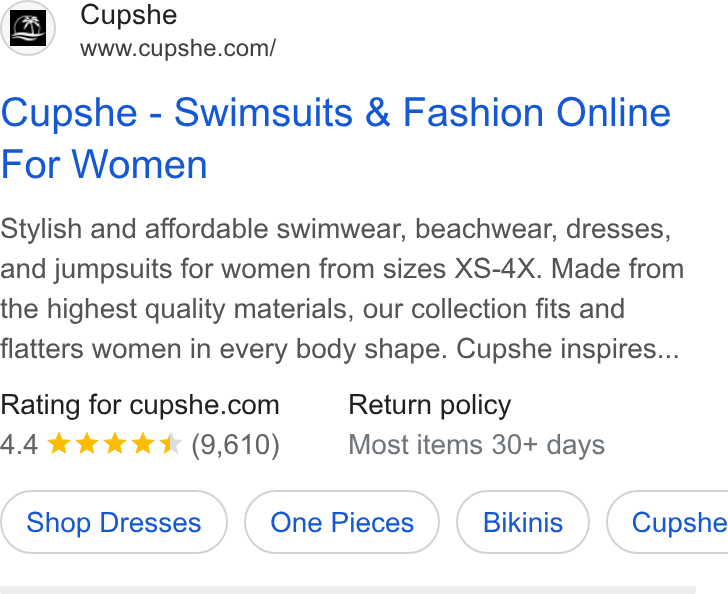Select the Shop Dresses chip
This screenshot has width=728, height=594.
coord(114,522)
